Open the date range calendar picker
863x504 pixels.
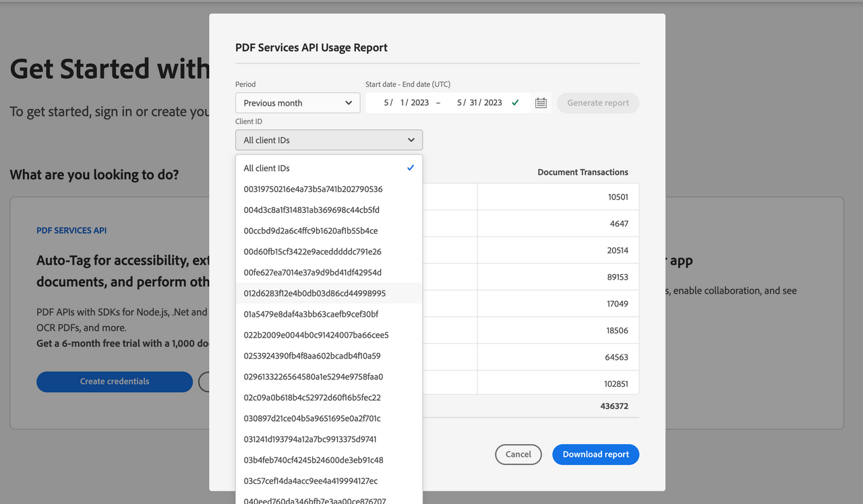coord(541,103)
